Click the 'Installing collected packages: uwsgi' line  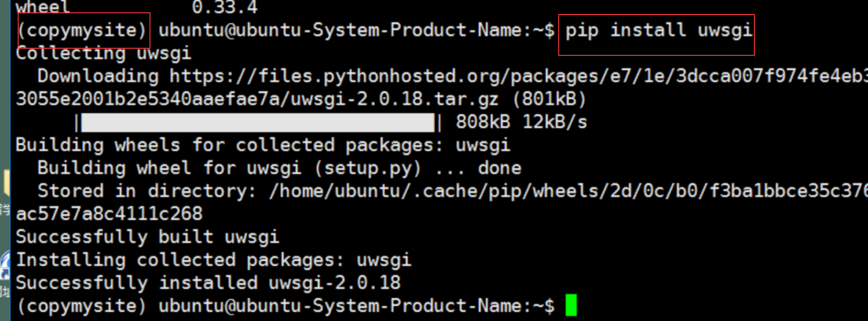[213, 260]
